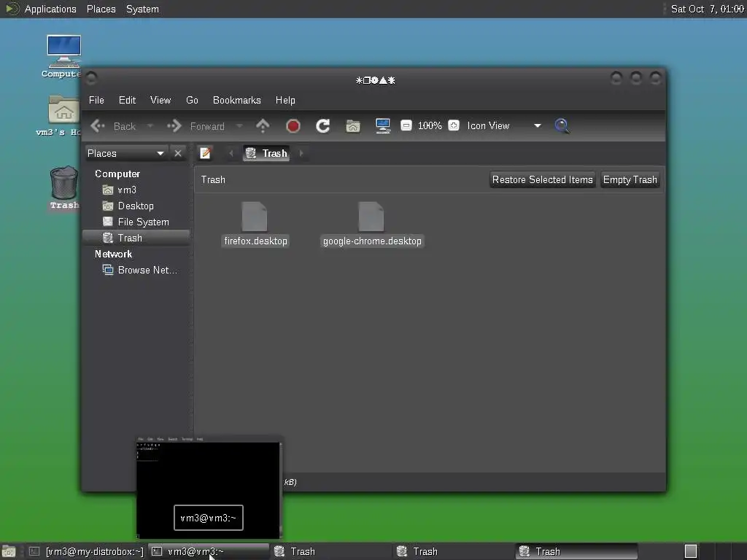This screenshot has height=560, width=747.
Task: Click the Forward arrow icon
Action: point(174,125)
